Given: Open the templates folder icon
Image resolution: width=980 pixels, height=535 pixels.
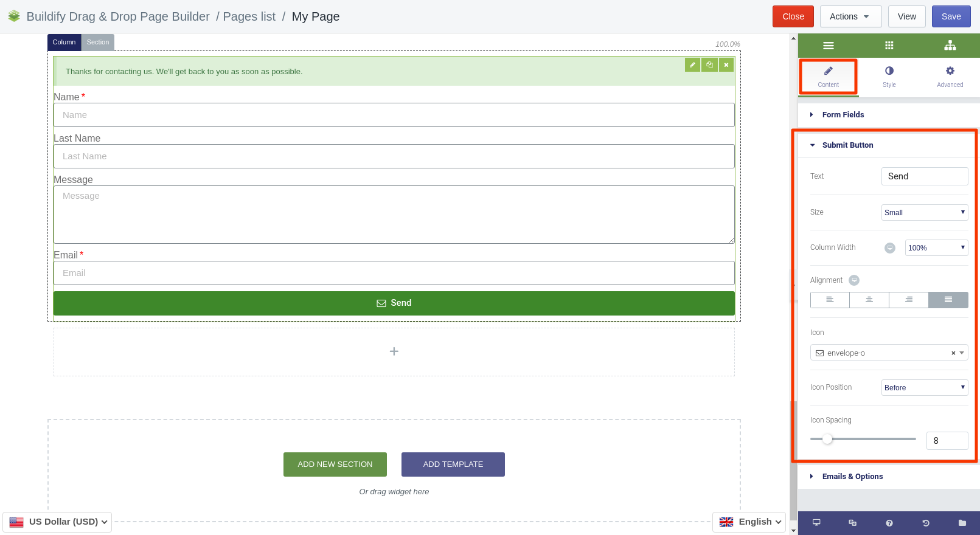Looking at the screenshot, I should (x=962, y=523).
